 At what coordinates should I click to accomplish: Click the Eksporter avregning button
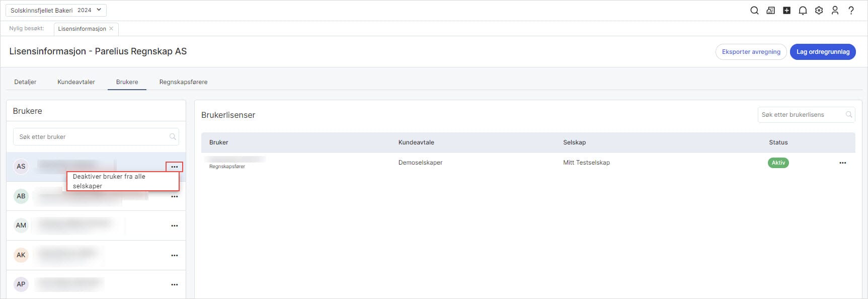point(751,52)
